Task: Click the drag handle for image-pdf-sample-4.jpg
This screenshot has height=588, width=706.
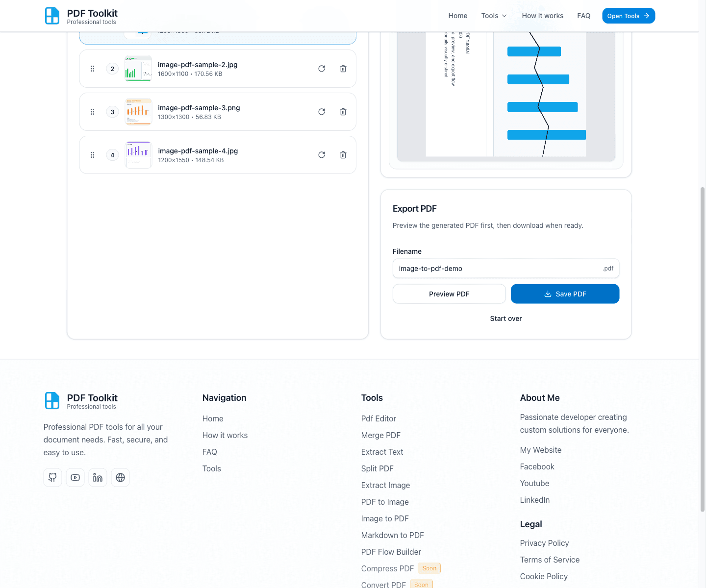Action: 92,155
